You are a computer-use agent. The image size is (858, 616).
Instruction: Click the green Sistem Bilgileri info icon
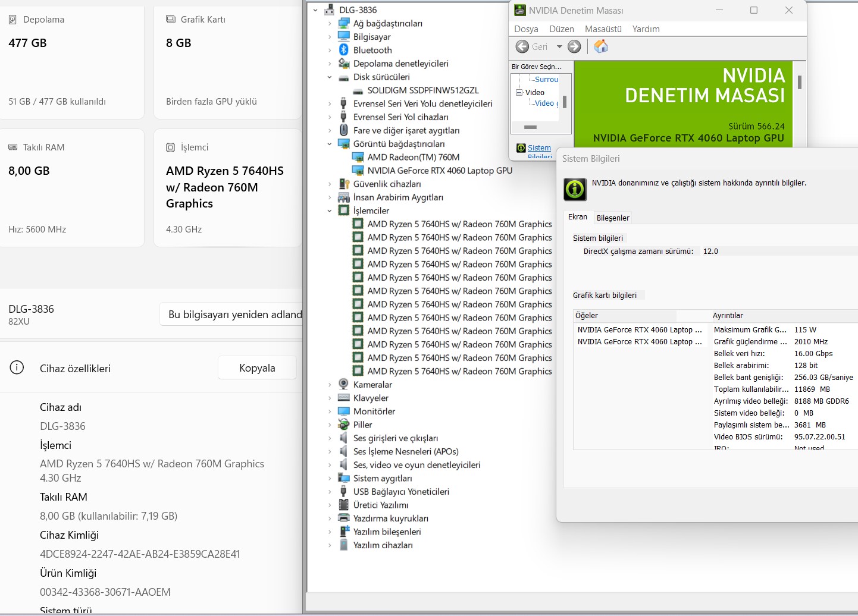575,189
